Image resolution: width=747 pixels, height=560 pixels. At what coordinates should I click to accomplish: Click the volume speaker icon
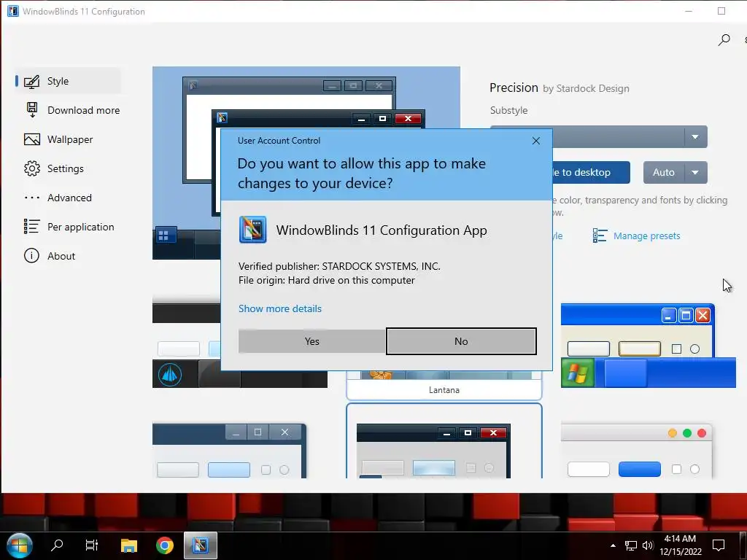click(x=648, y=545)
